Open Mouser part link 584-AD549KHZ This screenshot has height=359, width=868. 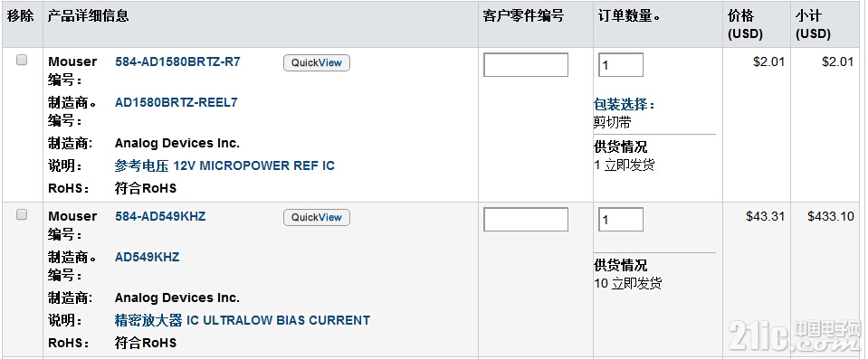click(160, 216)
